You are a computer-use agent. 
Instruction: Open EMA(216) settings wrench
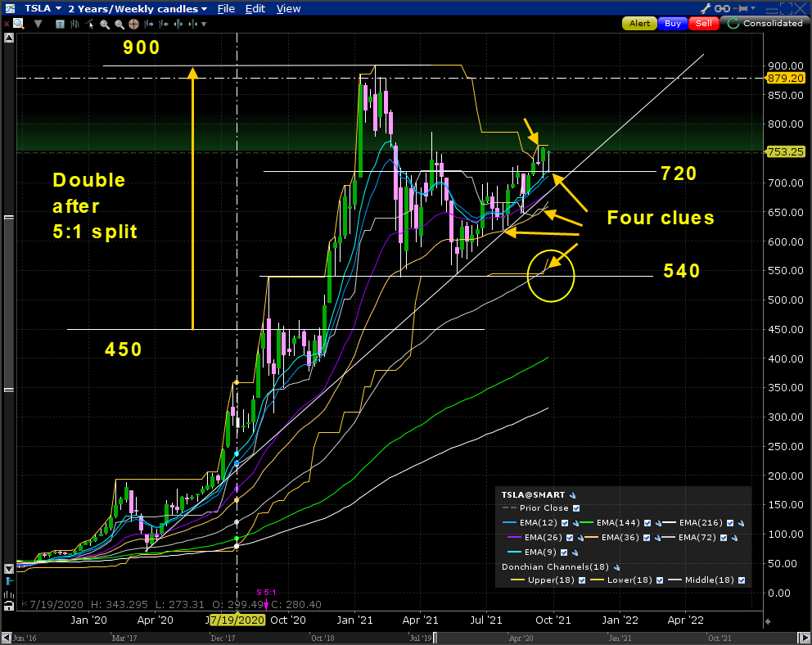coord(741,523)
